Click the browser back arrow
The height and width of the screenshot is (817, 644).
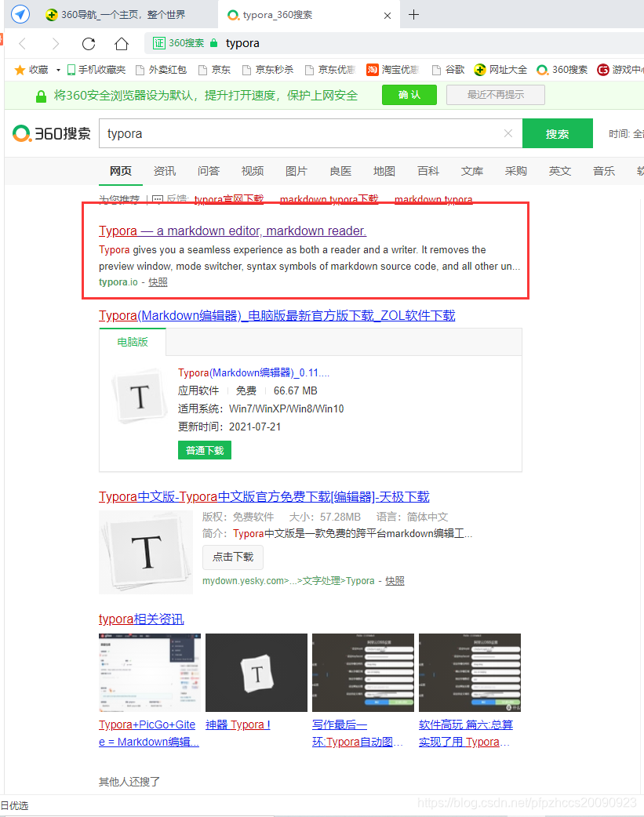click(23, 43)
